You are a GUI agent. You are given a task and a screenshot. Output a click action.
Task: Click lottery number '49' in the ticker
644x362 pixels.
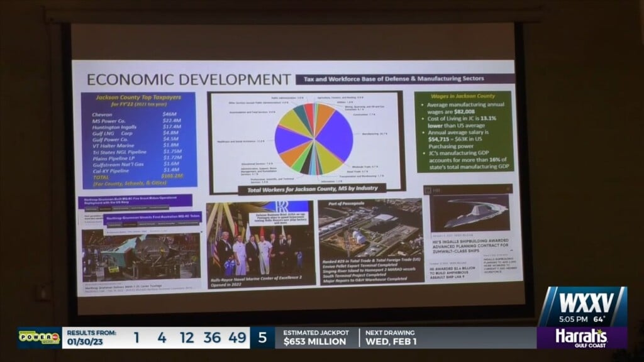click(237, 337)
